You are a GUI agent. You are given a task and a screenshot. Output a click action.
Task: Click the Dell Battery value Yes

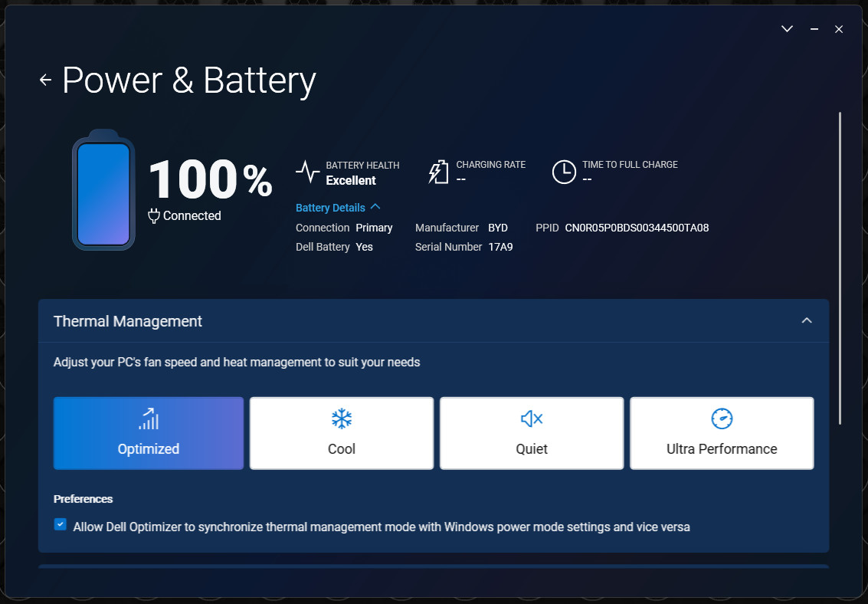[x=364, y=247]
